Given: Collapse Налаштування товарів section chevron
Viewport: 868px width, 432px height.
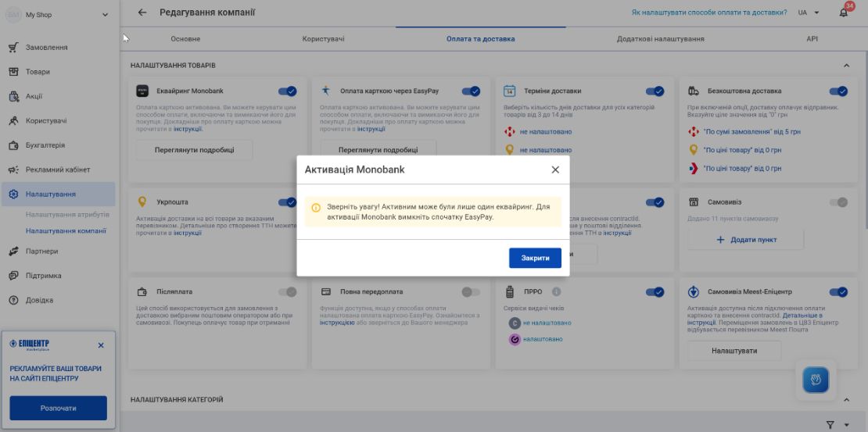Looking at the screenshot, I should pos(846,66).
